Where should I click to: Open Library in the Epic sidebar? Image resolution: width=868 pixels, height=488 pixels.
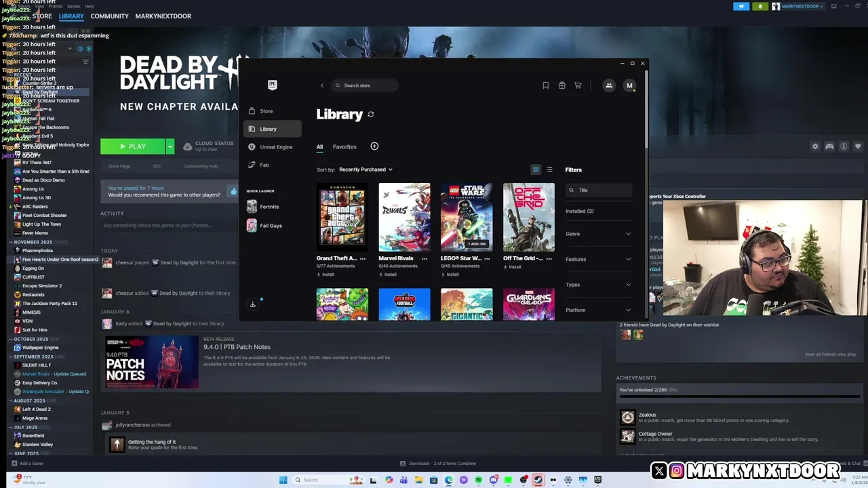(272, 129)
